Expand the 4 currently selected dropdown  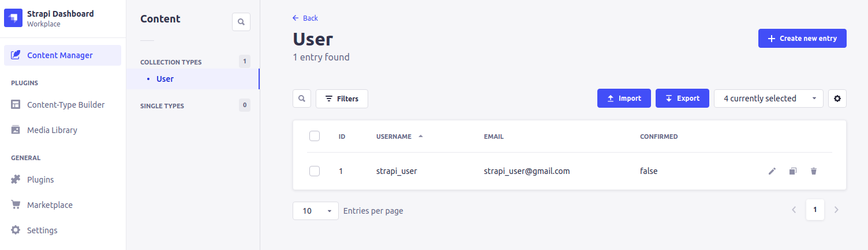click(x=769, y=99)
